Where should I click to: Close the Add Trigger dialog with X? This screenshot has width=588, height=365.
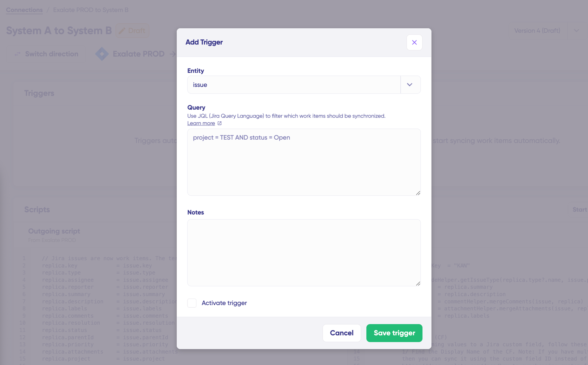[414, 42]
